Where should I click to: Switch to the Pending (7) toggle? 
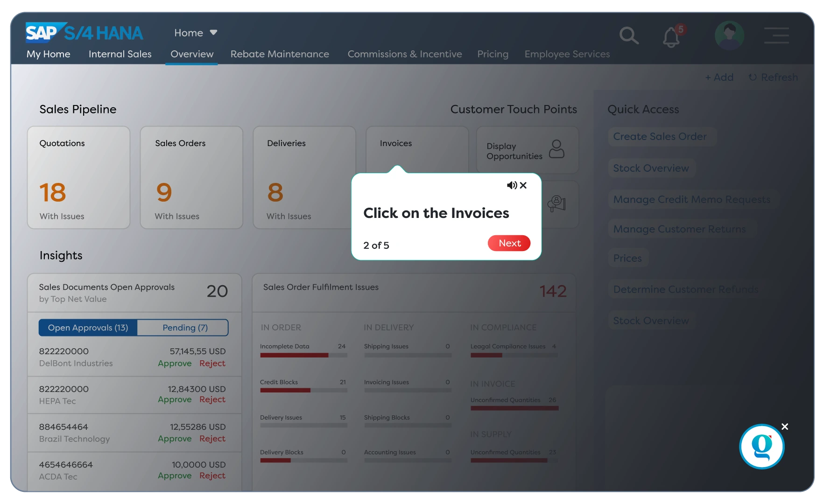coord(185,328)
